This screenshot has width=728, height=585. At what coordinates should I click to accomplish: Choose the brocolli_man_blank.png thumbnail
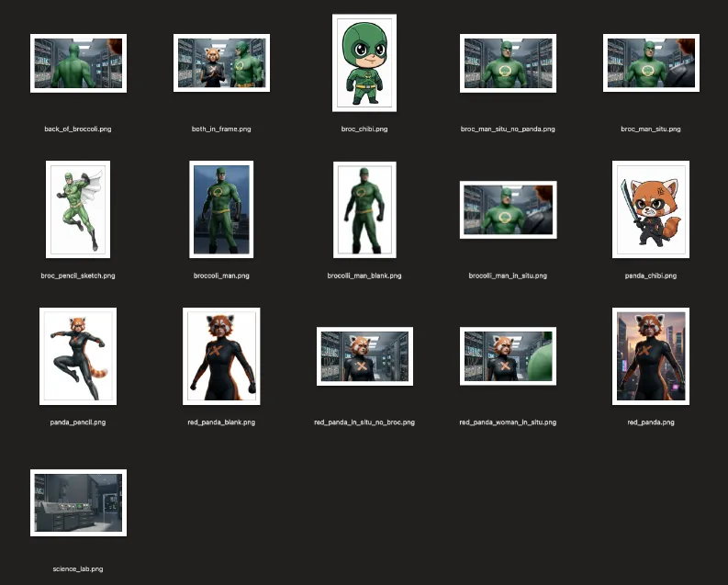pos(364,209)
